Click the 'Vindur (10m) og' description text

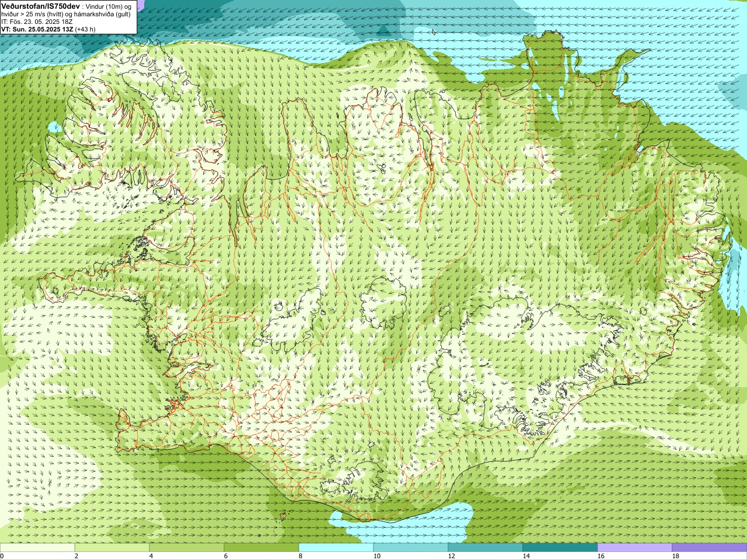109,6
